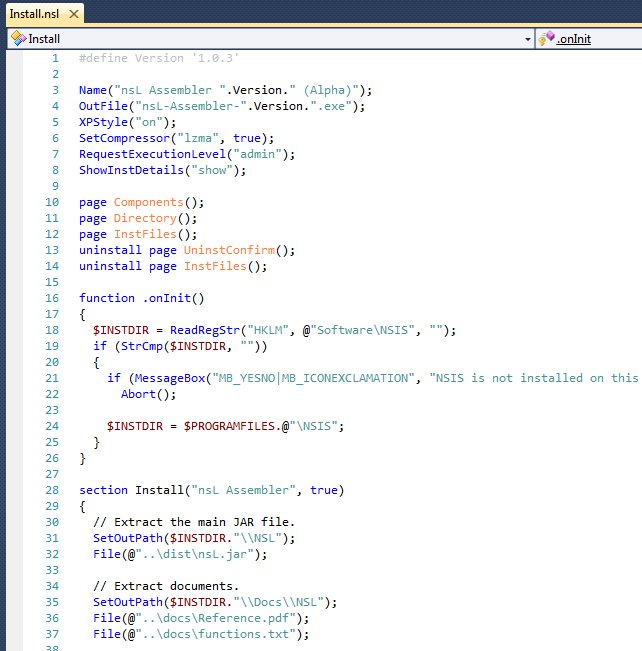This screenshot has height=651, width=642.
Task: Click the "Software\NSIS" string
Action: pos(363,330)
